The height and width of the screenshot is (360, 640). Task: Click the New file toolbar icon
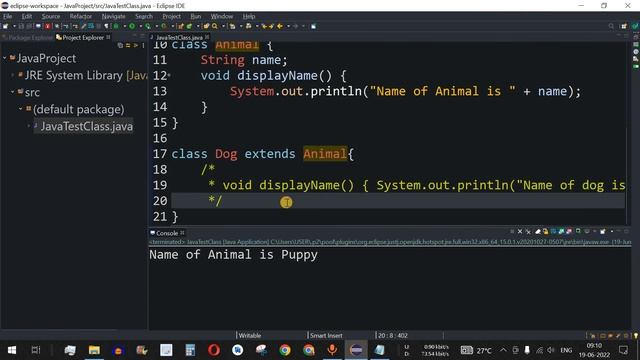tap(5, 26)
